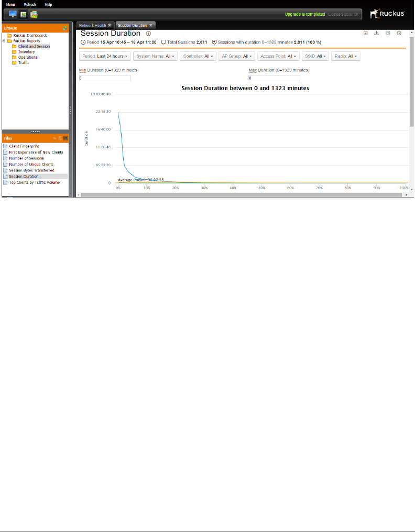Viewport: 415px width, 532px height.
Task: Open First Experience of New Clients report
Action: pyautogui.click(x=36, y=153)
